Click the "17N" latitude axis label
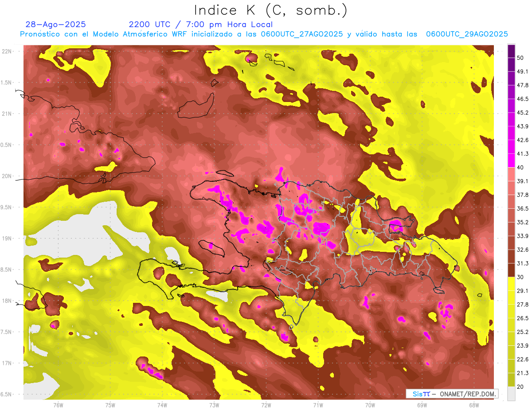532x411 pixels. [7, 363]
